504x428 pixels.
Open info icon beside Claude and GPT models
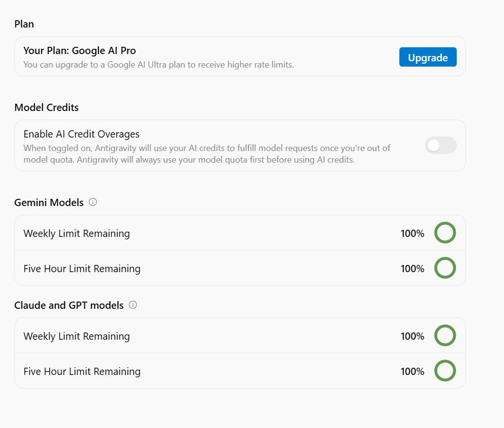[x=133, y=305]
